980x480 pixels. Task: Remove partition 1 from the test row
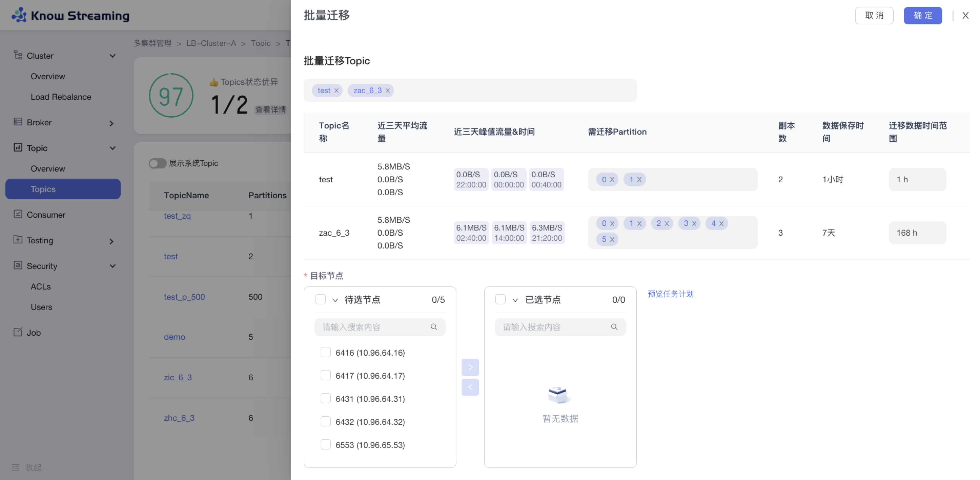639,180
